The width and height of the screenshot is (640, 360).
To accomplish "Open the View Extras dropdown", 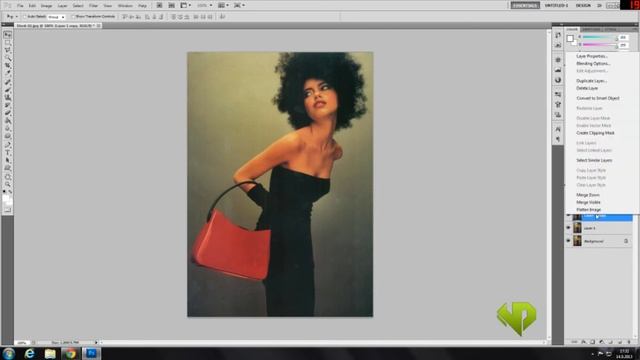I will (x=186, y=5).
